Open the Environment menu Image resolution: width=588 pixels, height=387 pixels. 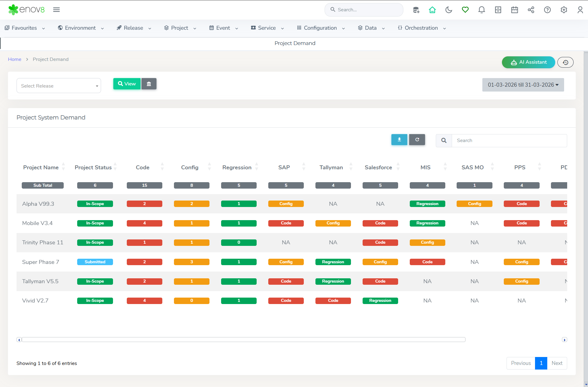coord(81,28)
